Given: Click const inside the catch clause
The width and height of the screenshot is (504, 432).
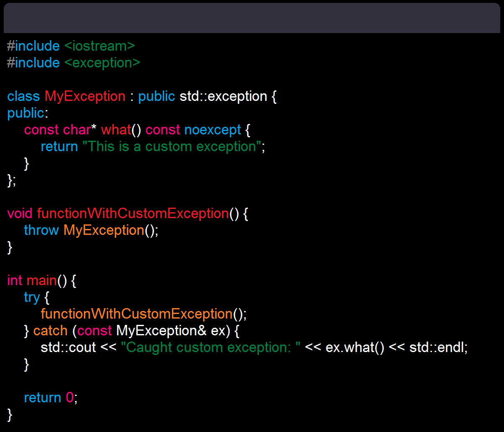Looking at the screenshot, I should pyautogui.click(x=95, y=331).
